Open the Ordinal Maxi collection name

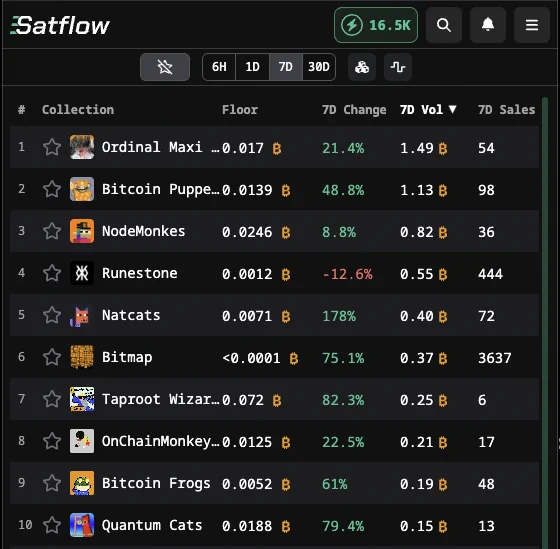tap(160, 147)
